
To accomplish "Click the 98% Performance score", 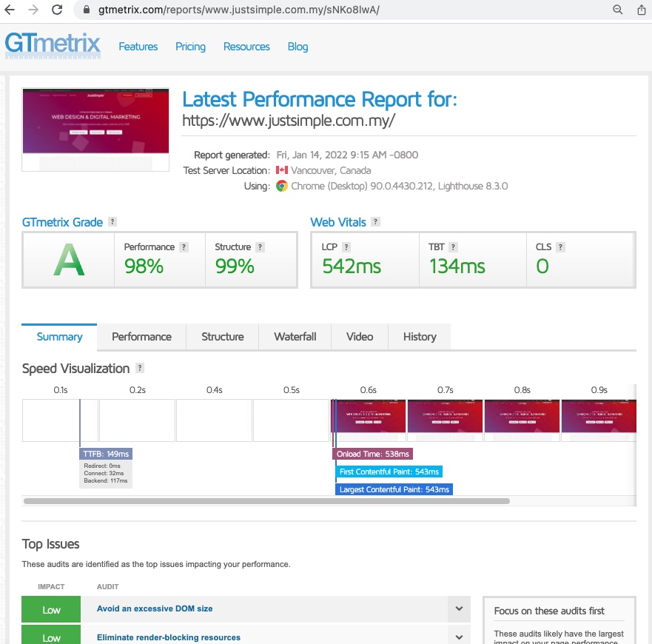I will point(144,266).
